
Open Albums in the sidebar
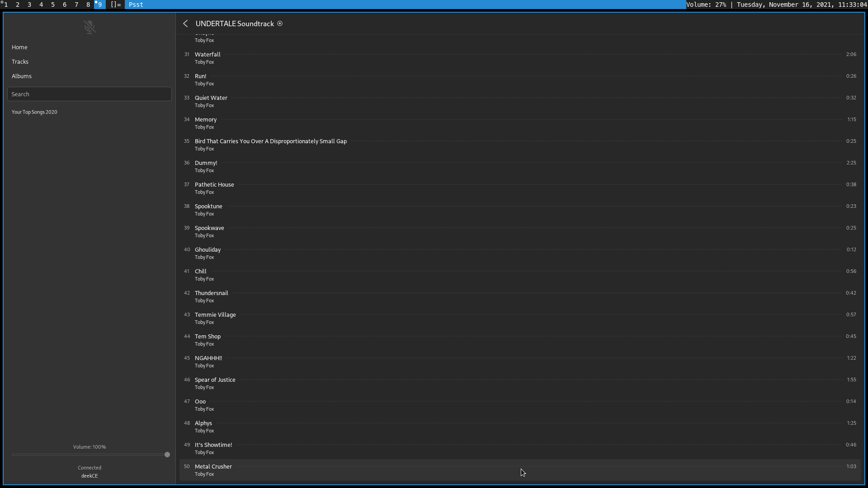click(21, 76)
